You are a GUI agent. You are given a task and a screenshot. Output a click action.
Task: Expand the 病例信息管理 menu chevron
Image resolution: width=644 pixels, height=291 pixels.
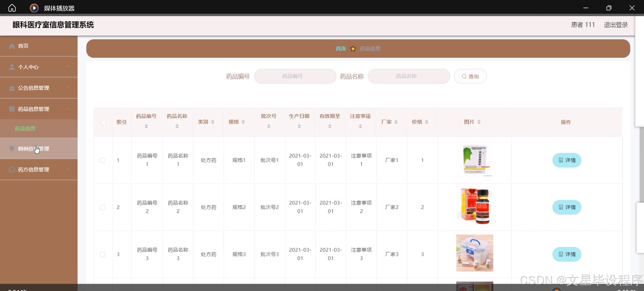68,148
